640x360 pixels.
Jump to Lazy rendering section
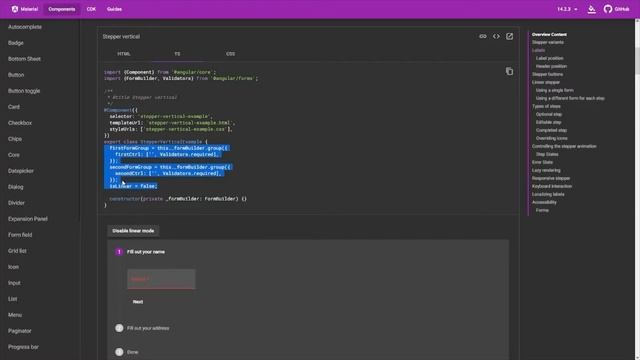pyautogui.click(x=546, y=170)
